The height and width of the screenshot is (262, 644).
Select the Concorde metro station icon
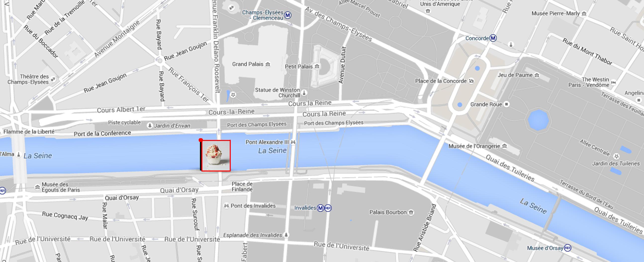click(493, 38)
